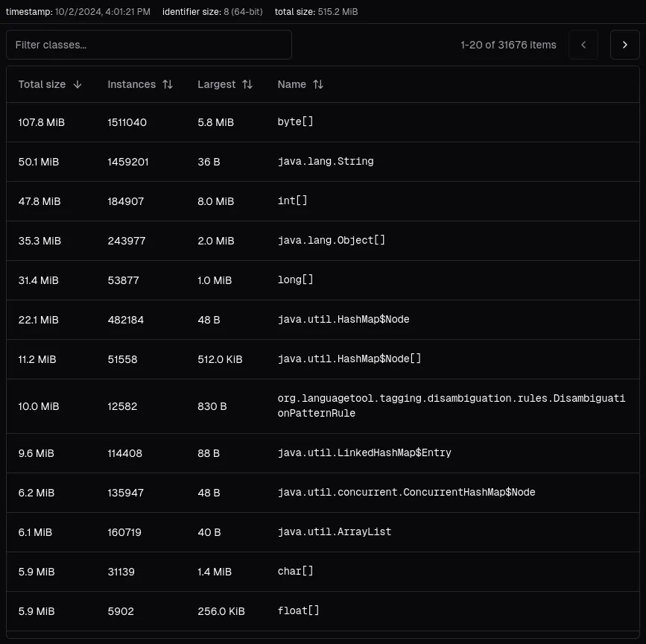Focus the Filter classes input field
The image size is (646, 644).
pyautogui.click(x=149, y=45)
